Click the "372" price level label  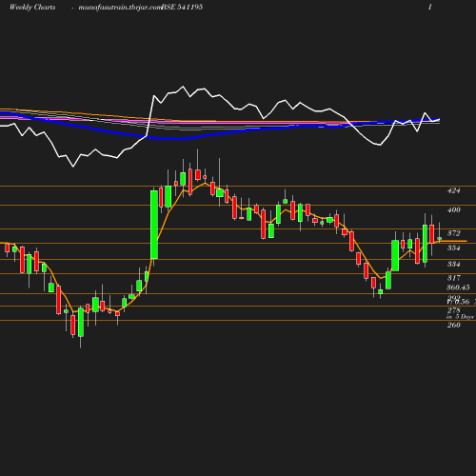pos(453,233)
